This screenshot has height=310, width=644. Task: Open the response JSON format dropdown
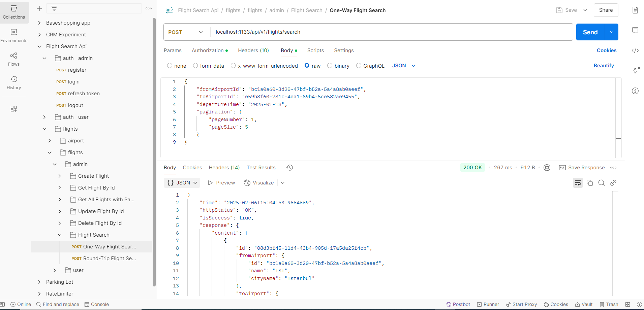coord(182,183)
